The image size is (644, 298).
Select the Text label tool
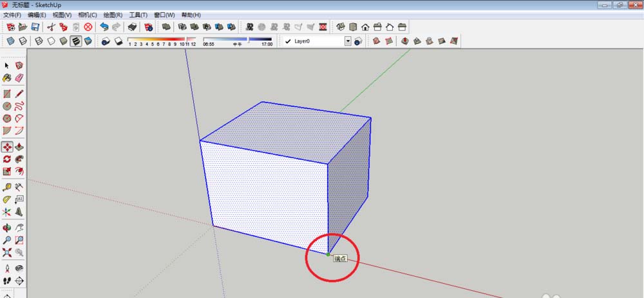[19, 199]
